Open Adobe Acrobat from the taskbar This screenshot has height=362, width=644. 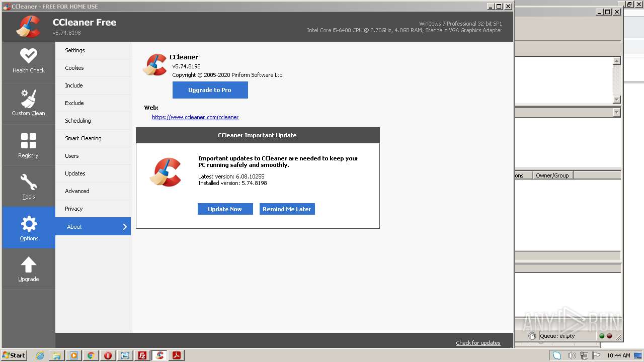tap(177, 355)
